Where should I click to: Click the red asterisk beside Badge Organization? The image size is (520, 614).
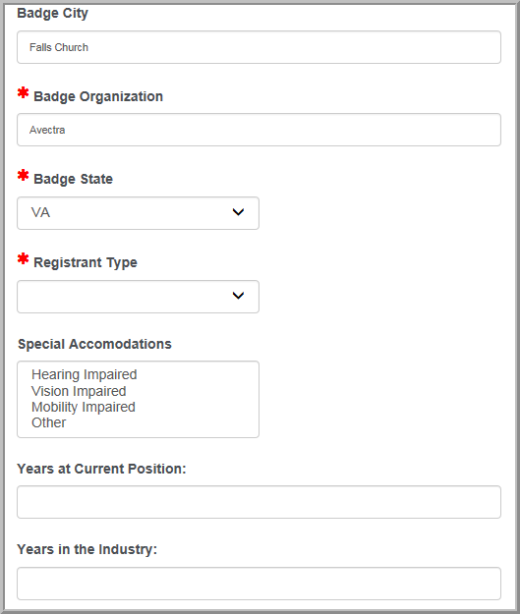(23, 93)
